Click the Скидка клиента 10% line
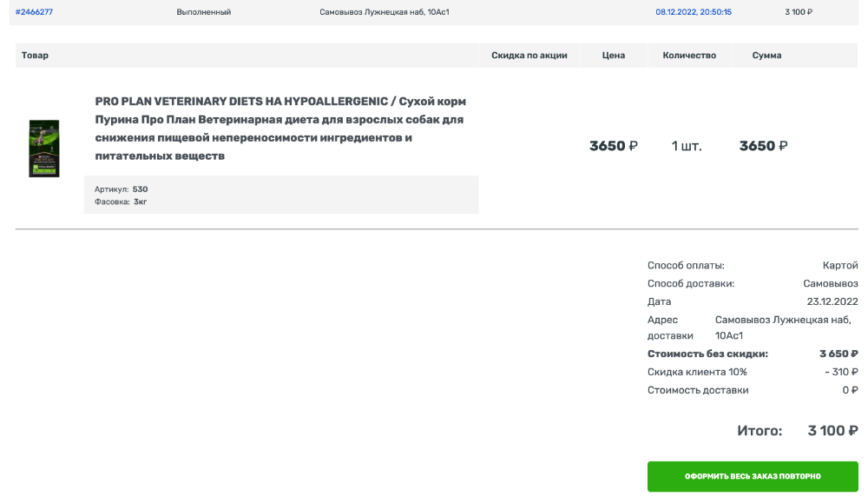Screen dimensions: 868x503 (x=697, y=372)
